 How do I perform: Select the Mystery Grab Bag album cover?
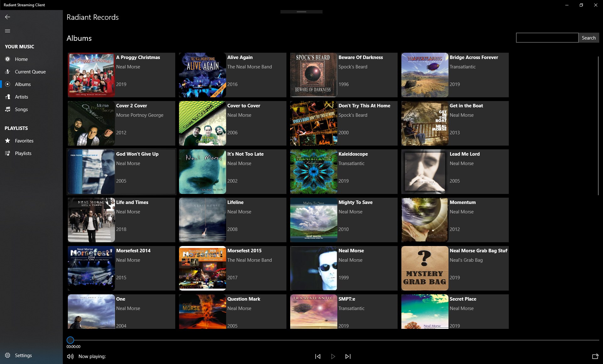(425, 268)
